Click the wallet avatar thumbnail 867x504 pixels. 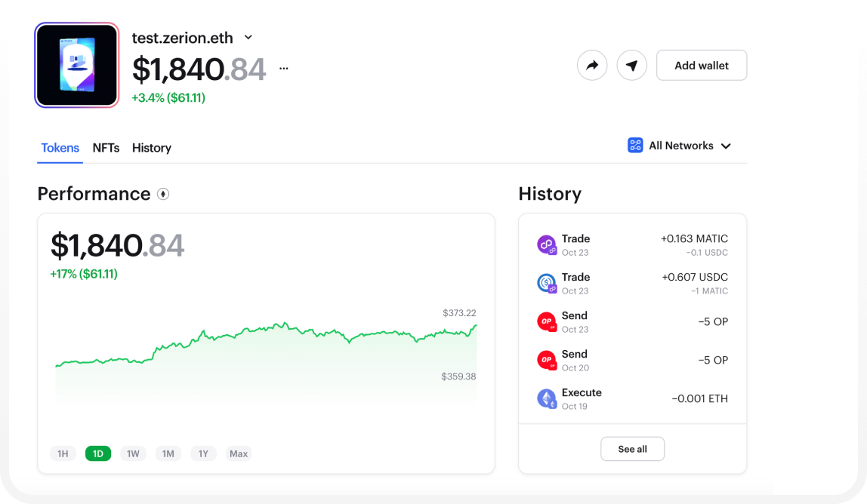coord(76,65)
